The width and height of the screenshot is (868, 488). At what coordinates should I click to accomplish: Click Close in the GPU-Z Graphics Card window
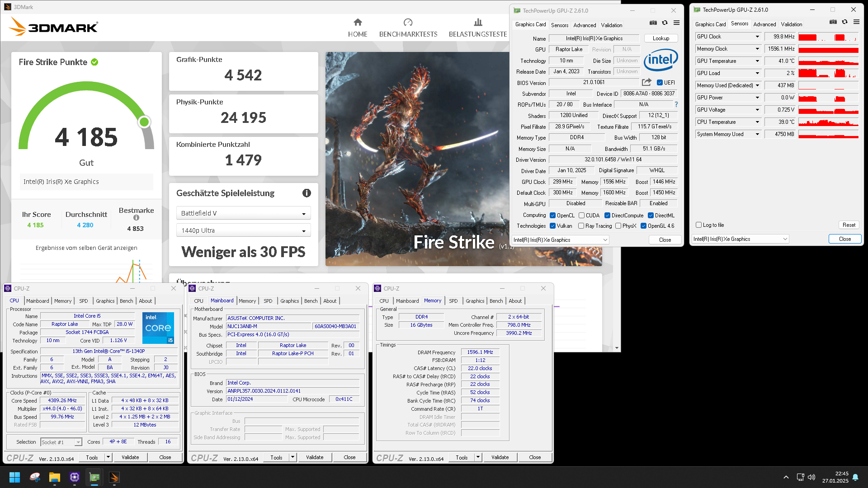(665, 240)
